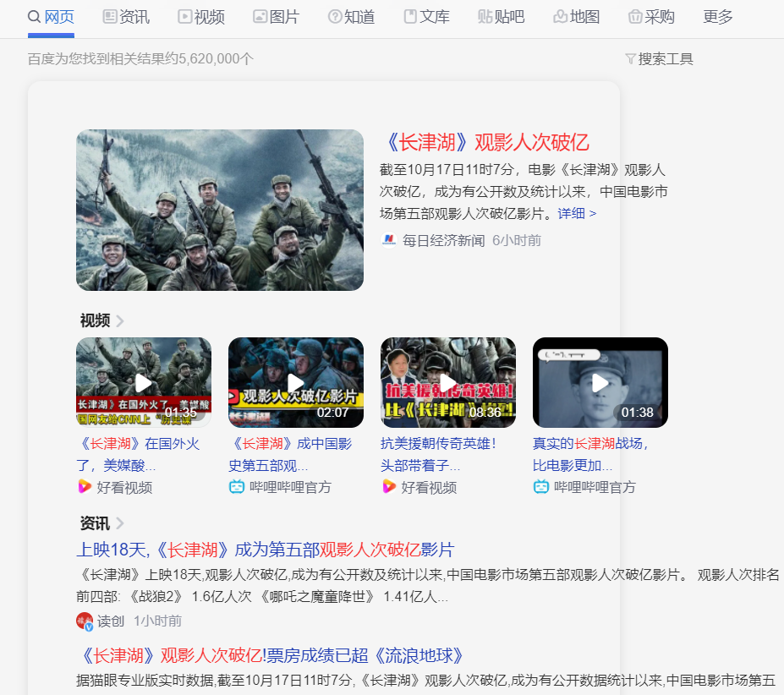The height and width of the screenshot is (695, 784).
Task: Open more videos via the 视频 chevron
Action: tap(121, 320)
